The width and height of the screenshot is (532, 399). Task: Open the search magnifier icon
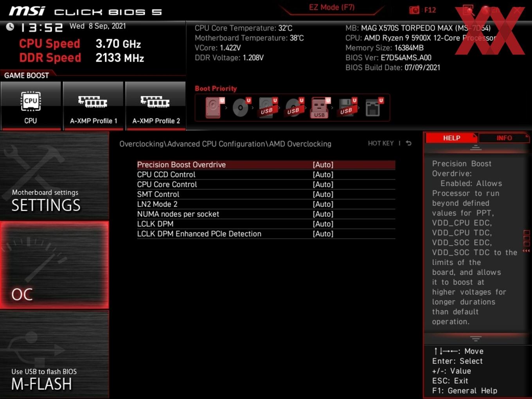point(468,10)
